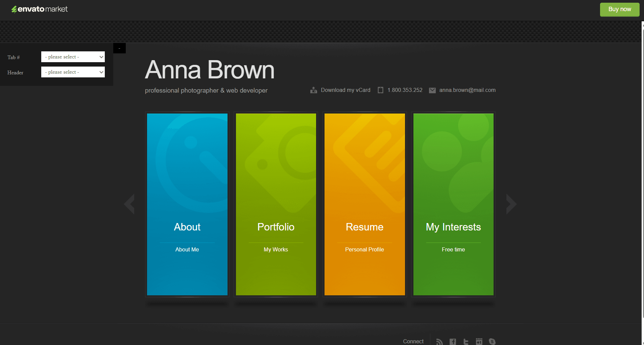
Task: Collapse the settings panel with minus toggle
Action: [119, 48]
